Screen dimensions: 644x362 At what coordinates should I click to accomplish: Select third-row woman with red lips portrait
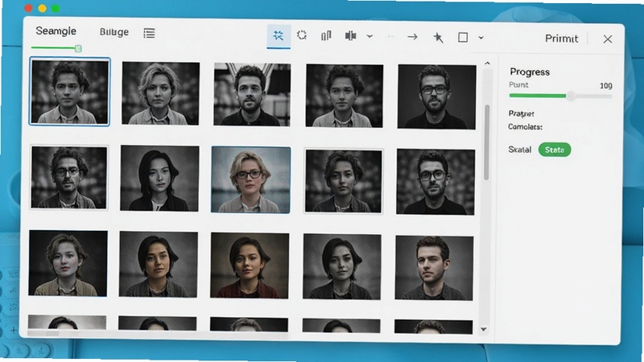68,263
